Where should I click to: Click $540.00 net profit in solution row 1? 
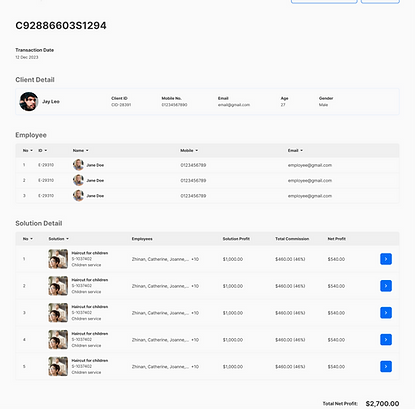pyautogui.click(x=336, y=259)
